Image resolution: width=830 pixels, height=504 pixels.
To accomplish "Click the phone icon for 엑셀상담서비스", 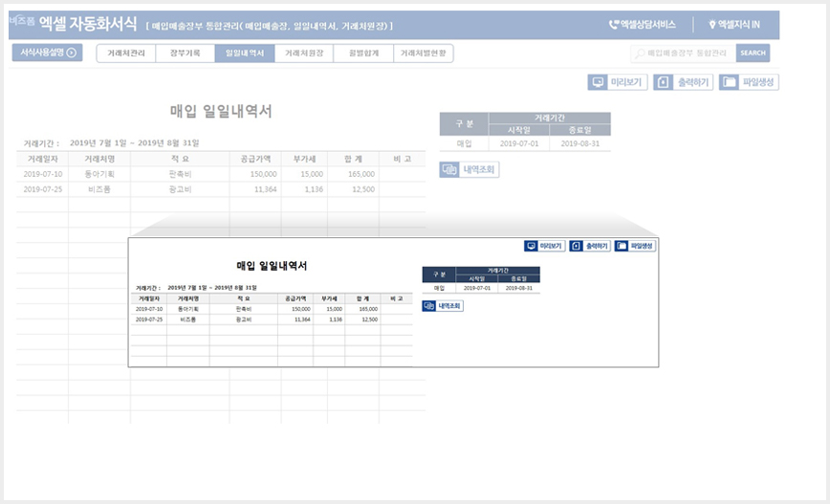I will (x=614, y=24).
